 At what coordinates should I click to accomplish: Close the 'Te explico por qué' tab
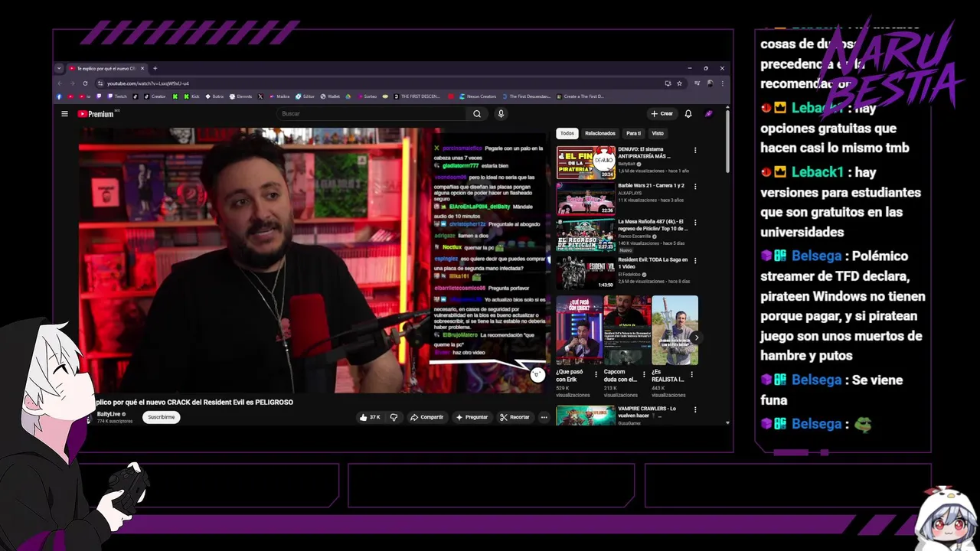142,68
